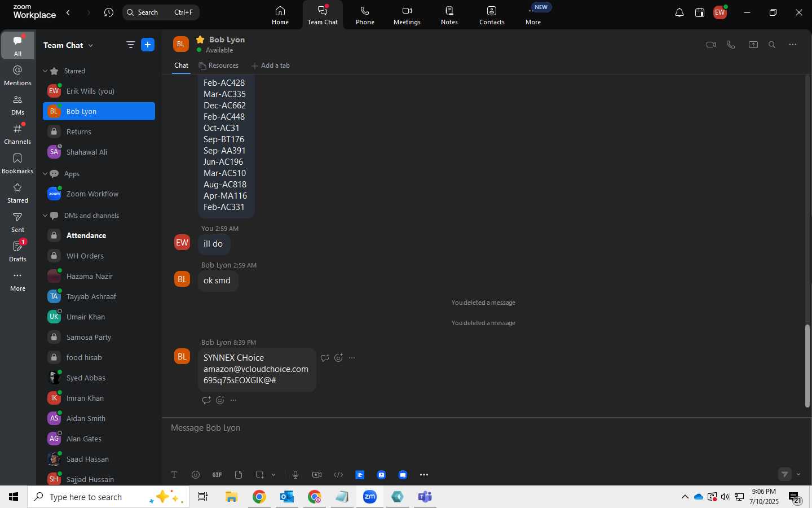
Task: Open the GIF picker
Action: pyautogui.click(x=217, y=475)
